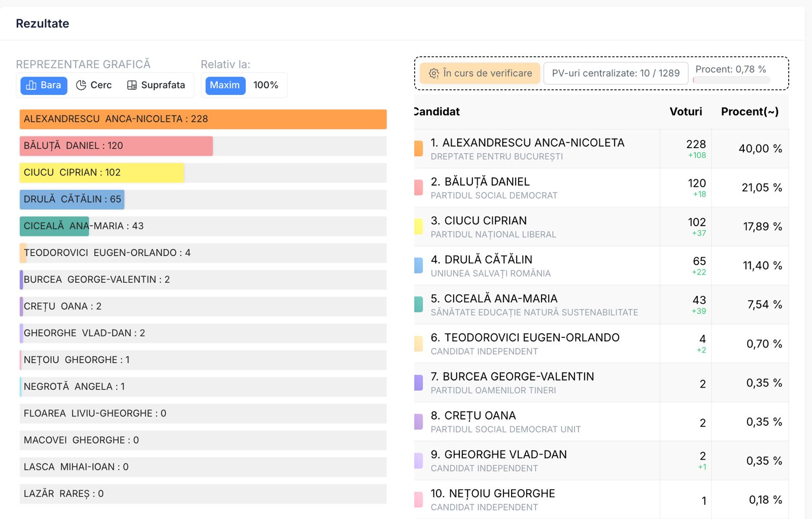Click the În curs de verificare badge

(480, 73)
